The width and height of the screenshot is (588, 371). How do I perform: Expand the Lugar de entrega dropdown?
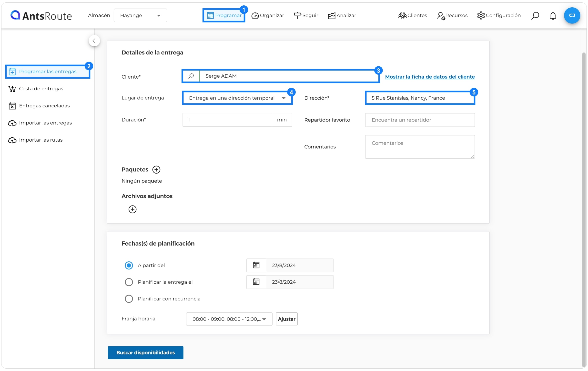[237, 98]
